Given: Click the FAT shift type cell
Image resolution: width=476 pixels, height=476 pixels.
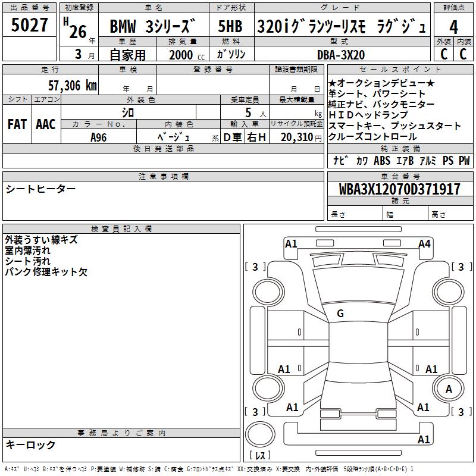Looking at the screenshot, I should point(17,124).
